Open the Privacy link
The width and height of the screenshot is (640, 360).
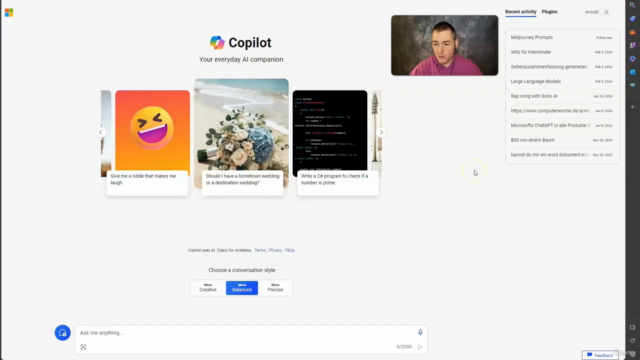[275, 250]
